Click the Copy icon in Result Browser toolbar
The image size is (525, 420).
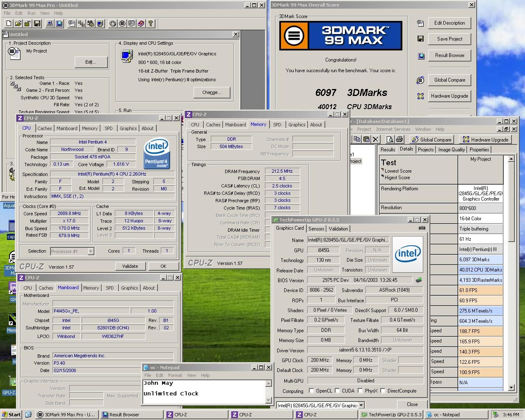click(x=357, y=139)
